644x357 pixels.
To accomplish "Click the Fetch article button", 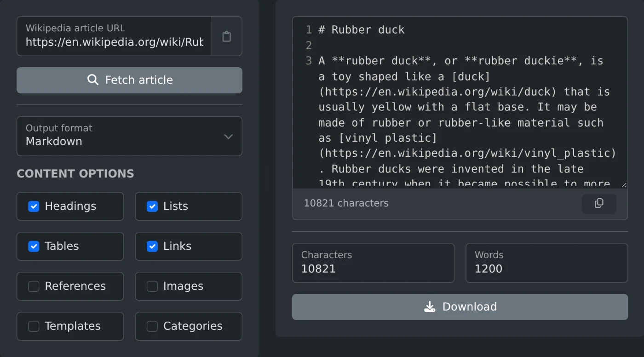I will [129, 80].
